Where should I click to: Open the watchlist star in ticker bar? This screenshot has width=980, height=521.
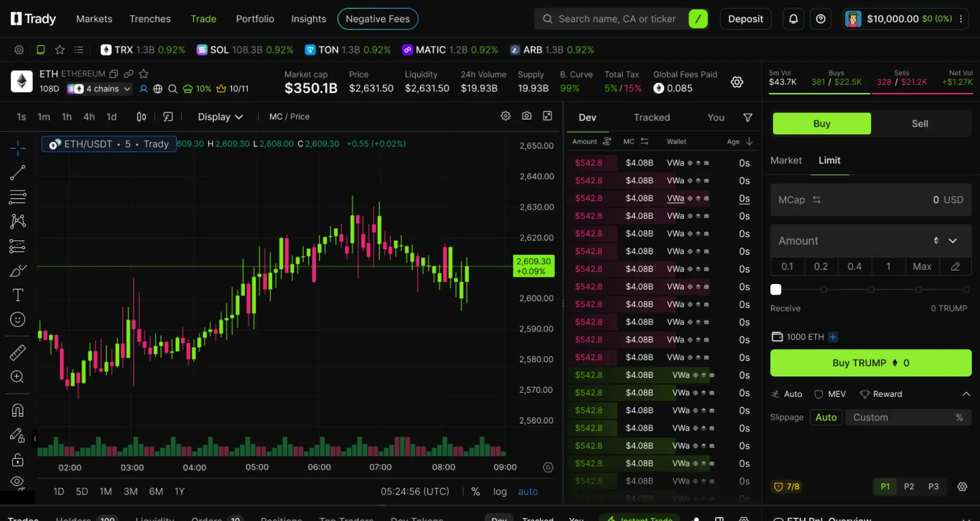point(60,50)
